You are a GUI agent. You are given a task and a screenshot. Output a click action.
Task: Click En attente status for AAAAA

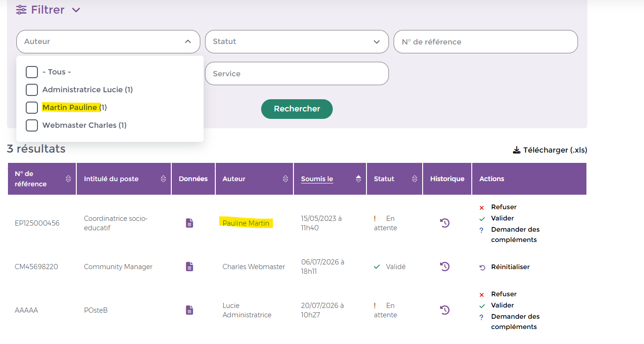[385, 310]
